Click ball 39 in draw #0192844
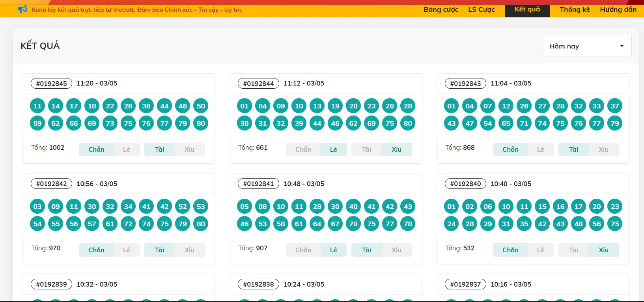This screenshot has height=302, width=644. 299,123
